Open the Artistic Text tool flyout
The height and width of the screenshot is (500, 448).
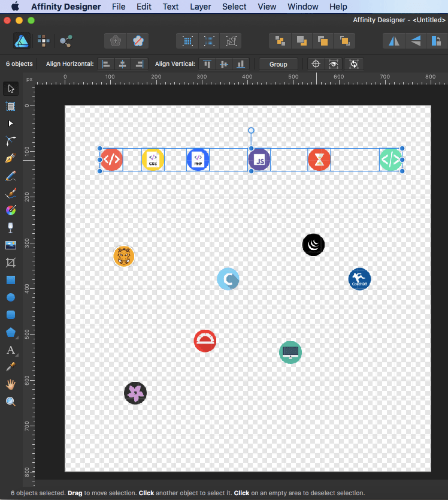(11, 350)
